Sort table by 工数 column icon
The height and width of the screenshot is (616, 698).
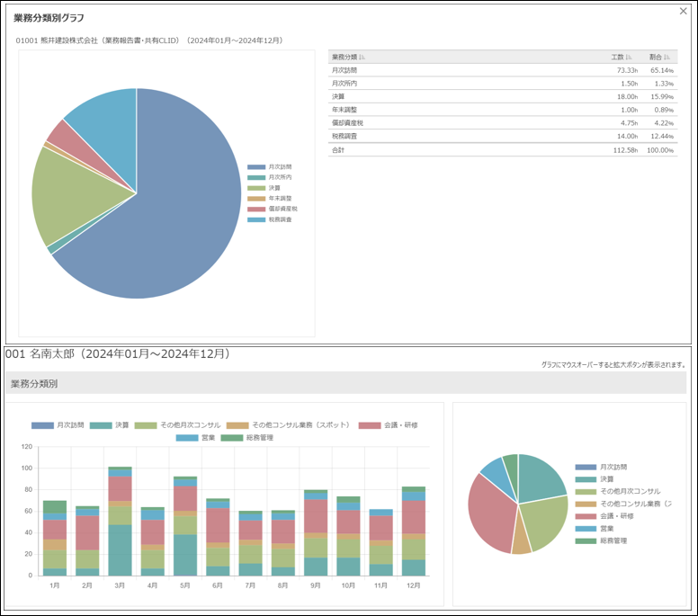pos(628,57)
